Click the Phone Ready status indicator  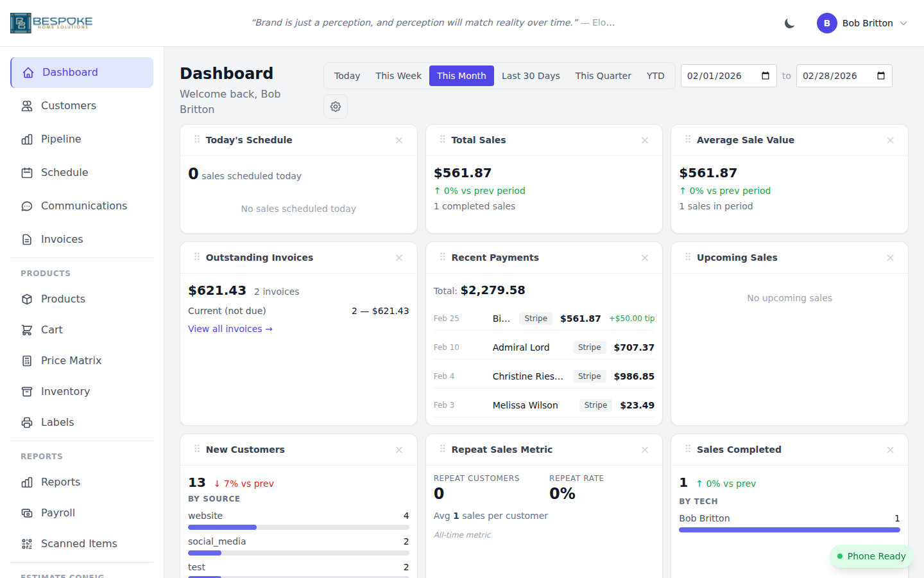tap(871, 556)
